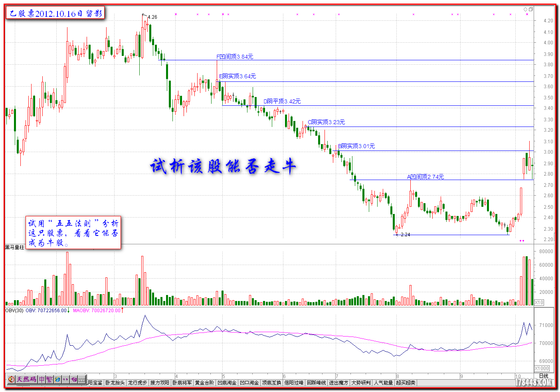
Task: Select the 卧底将军 indicator tab
Action: (x=182, y=382)
